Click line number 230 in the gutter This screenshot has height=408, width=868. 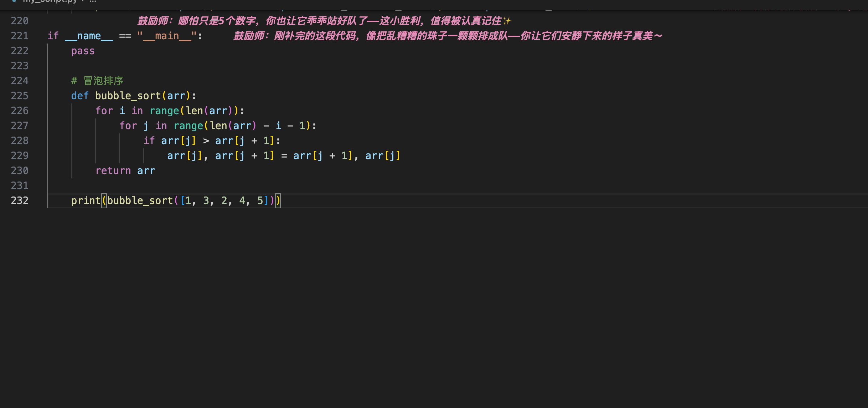click(x=20, y=170)
